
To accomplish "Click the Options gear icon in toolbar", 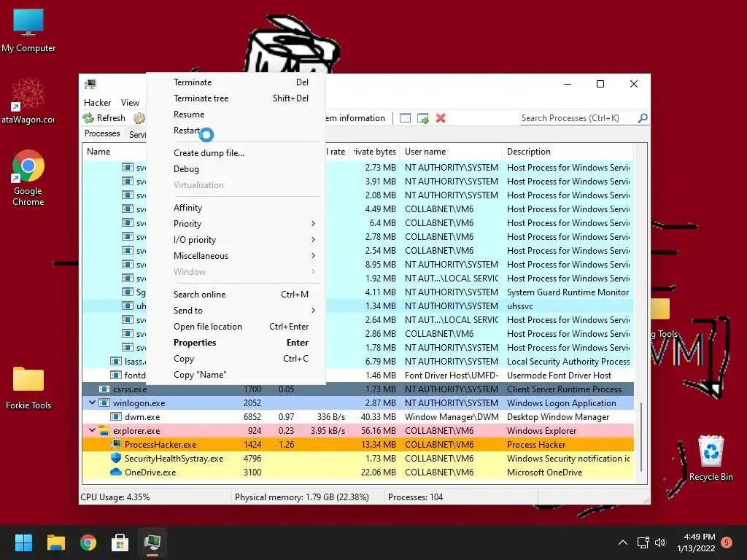I will (139, 118).
